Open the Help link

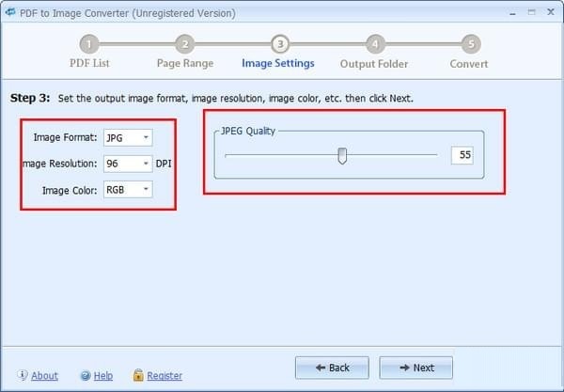[x=103, y=376]
